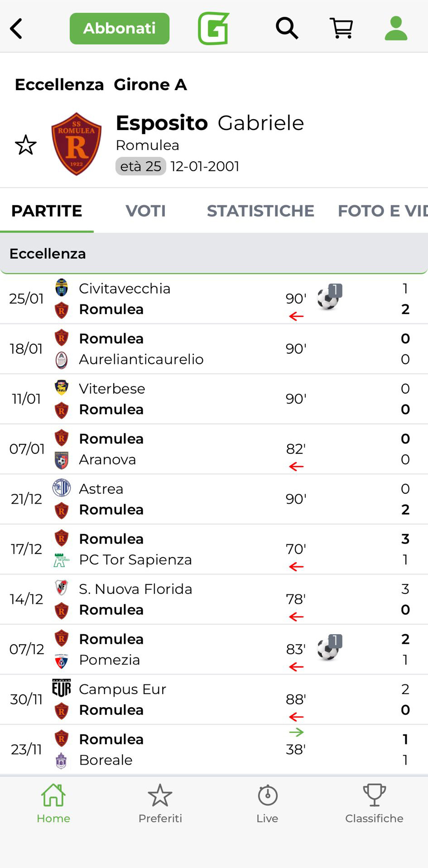Show the FOTO E VIDEO tab
The width and height of the screenshot is (428, 868).
(382, 211)
